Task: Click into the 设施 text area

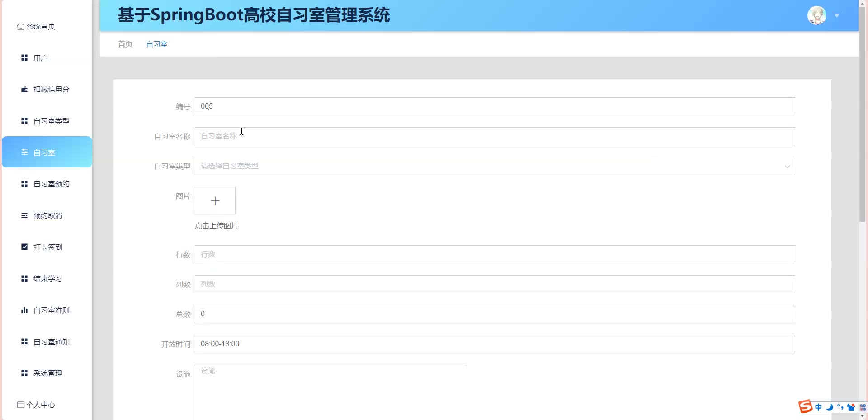Action: 330,392
